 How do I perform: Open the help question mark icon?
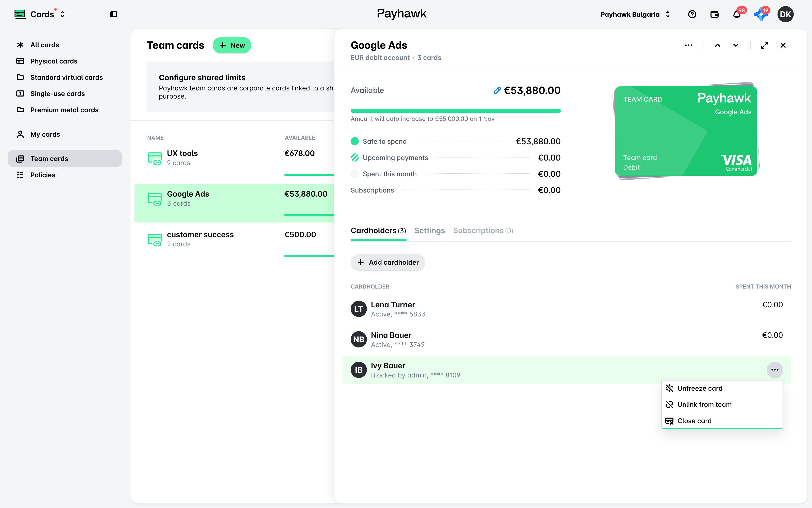coord(692,14)
